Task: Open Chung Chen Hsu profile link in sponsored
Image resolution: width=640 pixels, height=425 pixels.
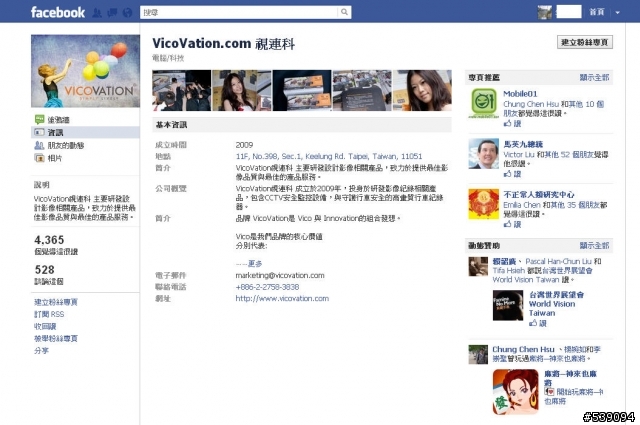Action: click(x=523, y=349)
